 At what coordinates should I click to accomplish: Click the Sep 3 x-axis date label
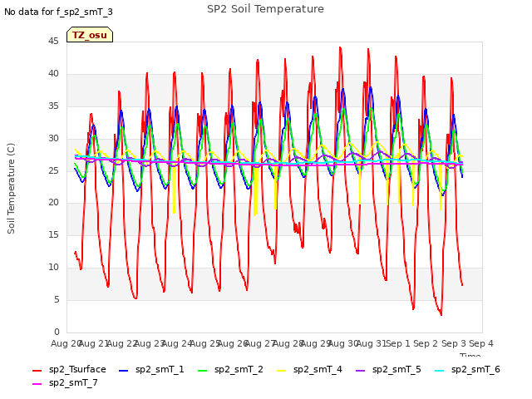(x=453, y=343)
